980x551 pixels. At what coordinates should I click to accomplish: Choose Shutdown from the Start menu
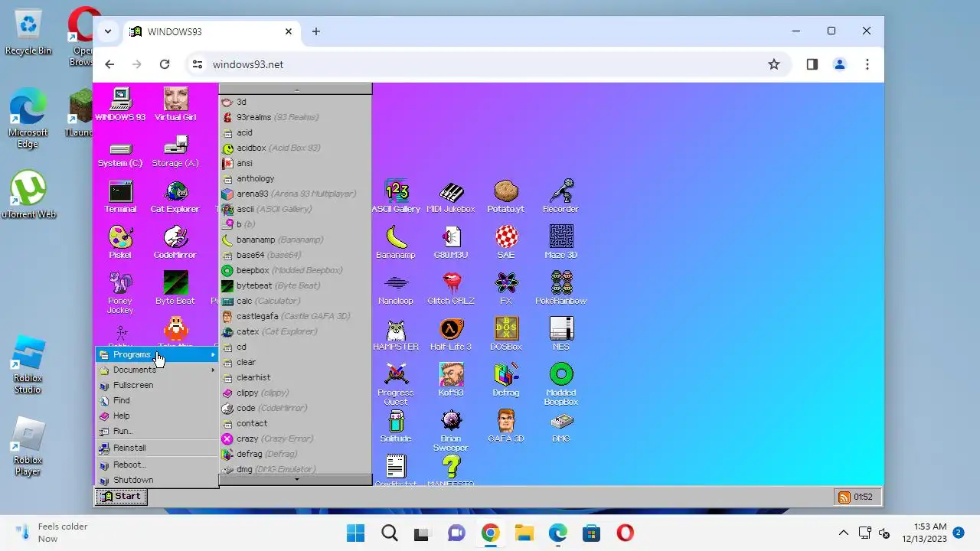click(157, 480)
